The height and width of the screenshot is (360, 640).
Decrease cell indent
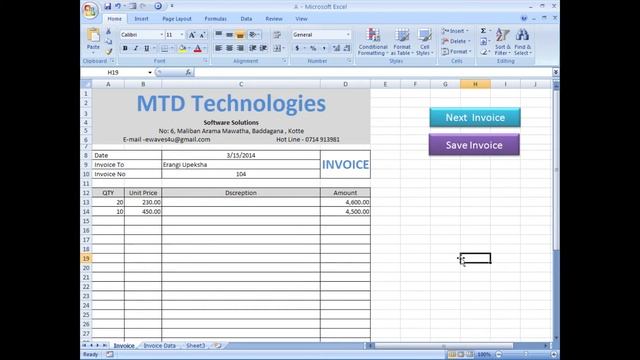click(x=253, y=49)
